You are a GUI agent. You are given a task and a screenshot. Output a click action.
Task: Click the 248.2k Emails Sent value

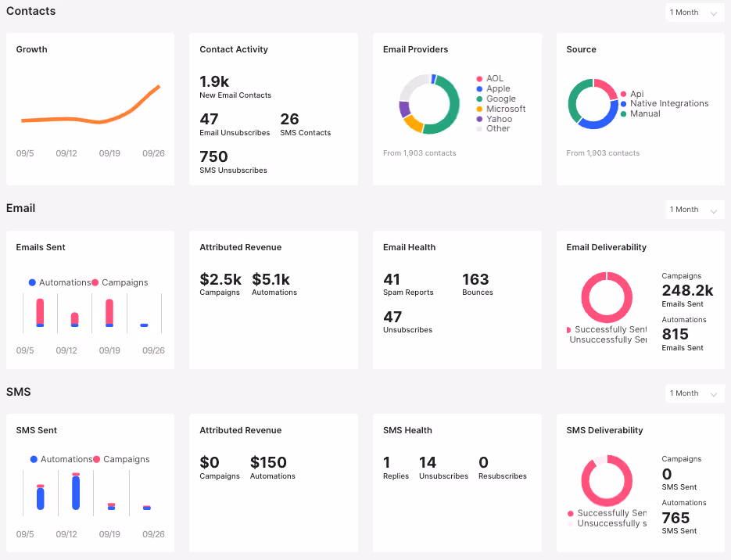(x=688, y=290)
